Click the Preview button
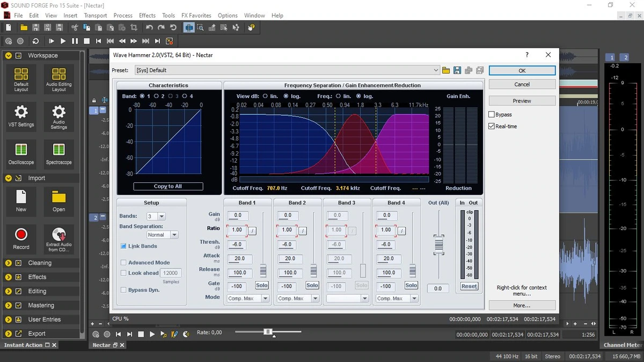The height and width of the screenshot is (362, 644). [x=522, y=101]
